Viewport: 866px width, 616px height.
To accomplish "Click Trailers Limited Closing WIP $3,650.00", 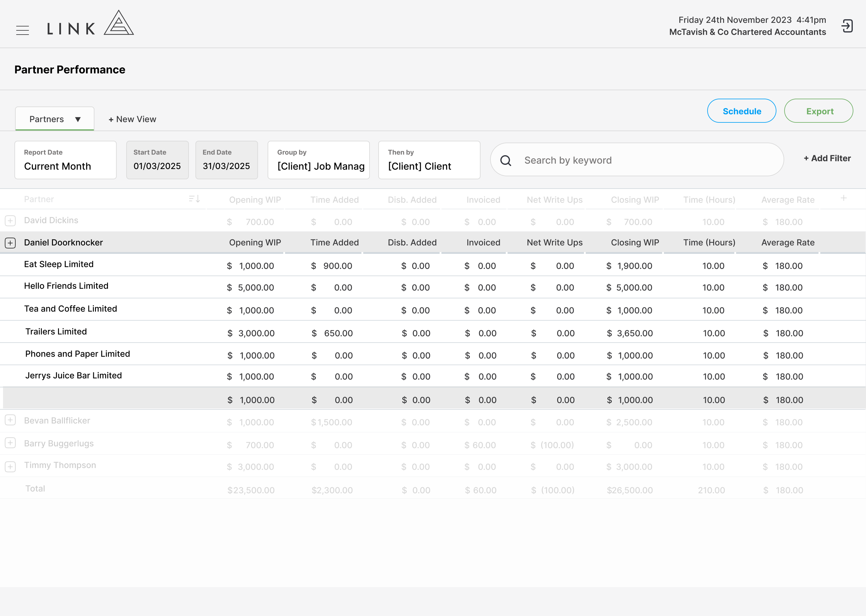I will tap(630, 333).
